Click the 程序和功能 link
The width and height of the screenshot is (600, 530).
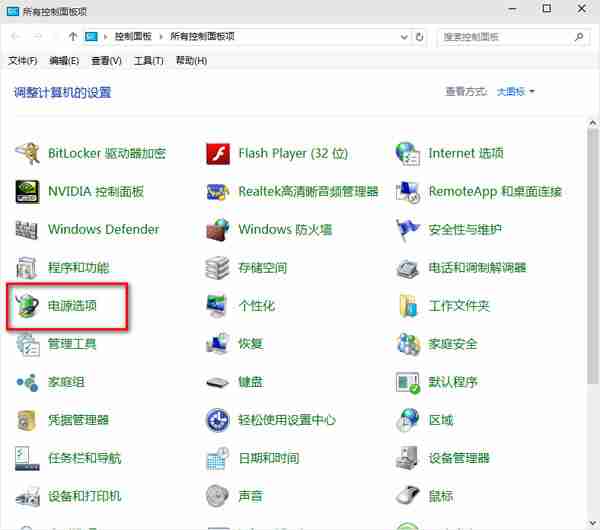click(x=78, y=268)
